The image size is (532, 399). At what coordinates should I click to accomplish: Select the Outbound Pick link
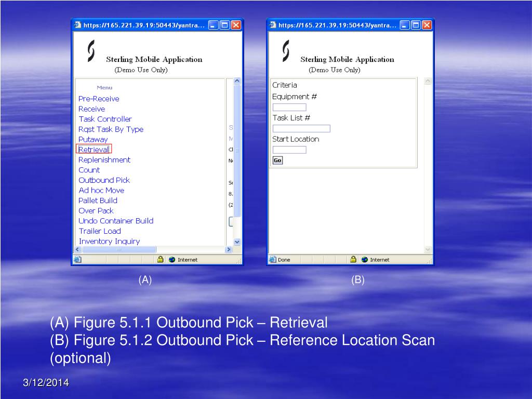tap(104, 180)
